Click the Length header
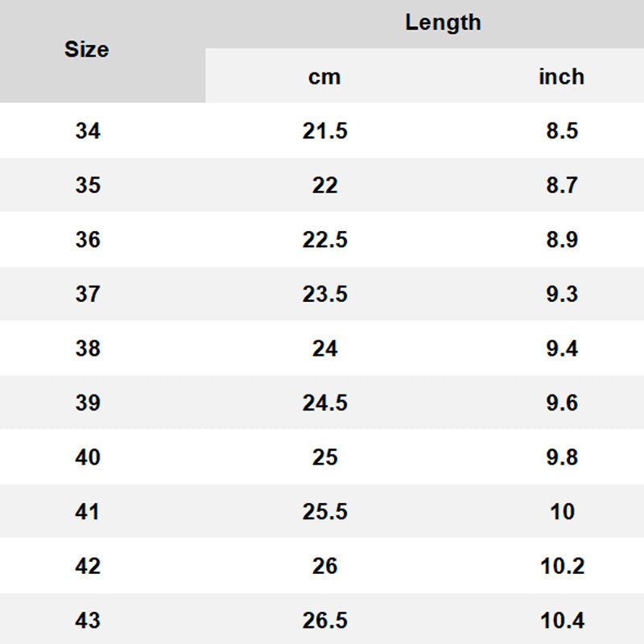The width and height of the screenshot is (644, 644). tap(443, 23)
